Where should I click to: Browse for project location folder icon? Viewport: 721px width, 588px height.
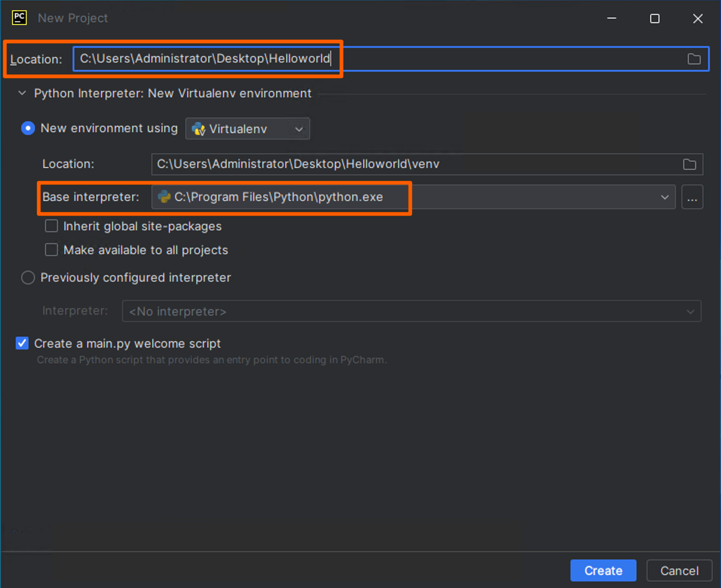tap(694, 59)
